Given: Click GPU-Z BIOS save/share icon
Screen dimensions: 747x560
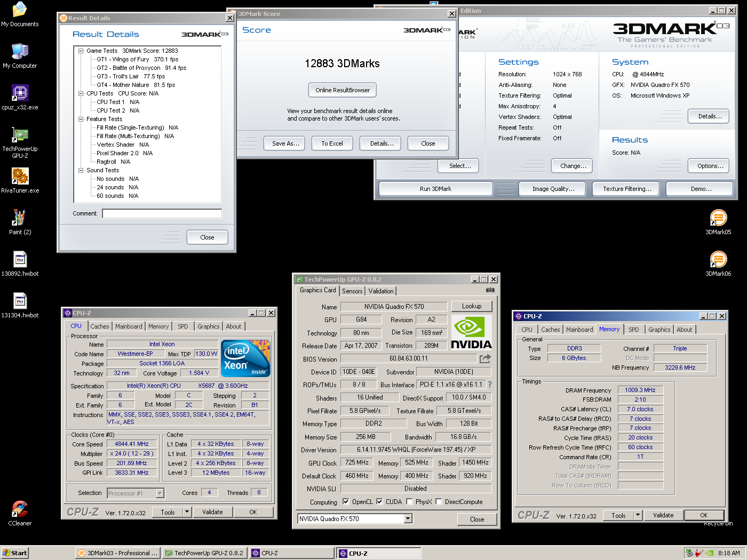Looking at the screenshot, I should pyautogui.click(x=485, y=358).
